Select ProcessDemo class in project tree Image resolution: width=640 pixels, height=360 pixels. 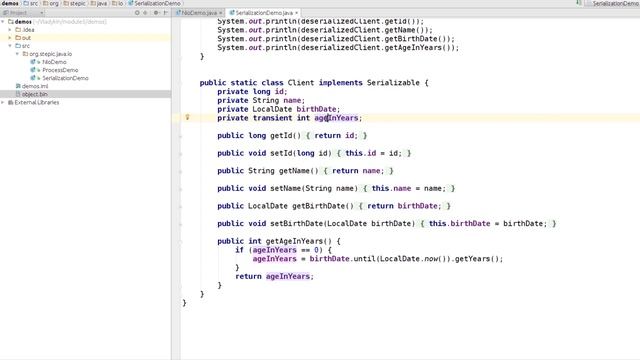(x=60, y=70)
